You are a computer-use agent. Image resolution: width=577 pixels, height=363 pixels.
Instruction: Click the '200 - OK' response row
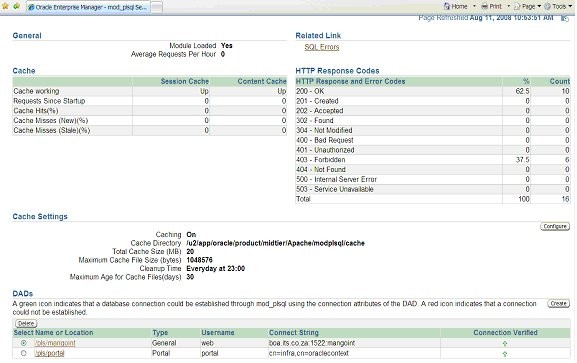coord(433,91)
